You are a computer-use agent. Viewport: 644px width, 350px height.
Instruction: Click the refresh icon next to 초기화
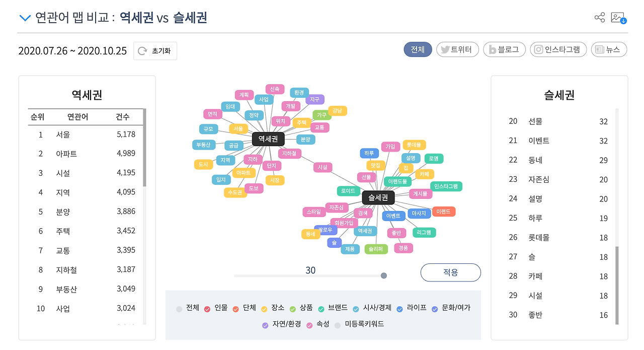point(141,51)
